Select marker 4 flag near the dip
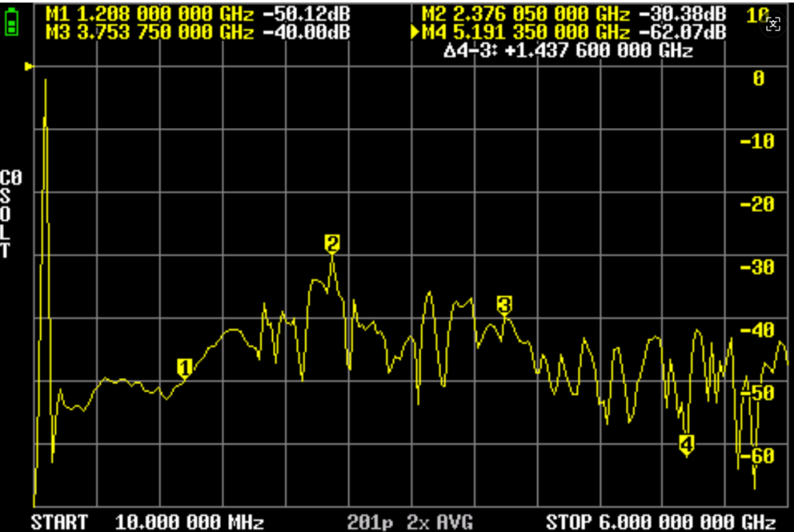794x532 pixels. pos(686,443)
